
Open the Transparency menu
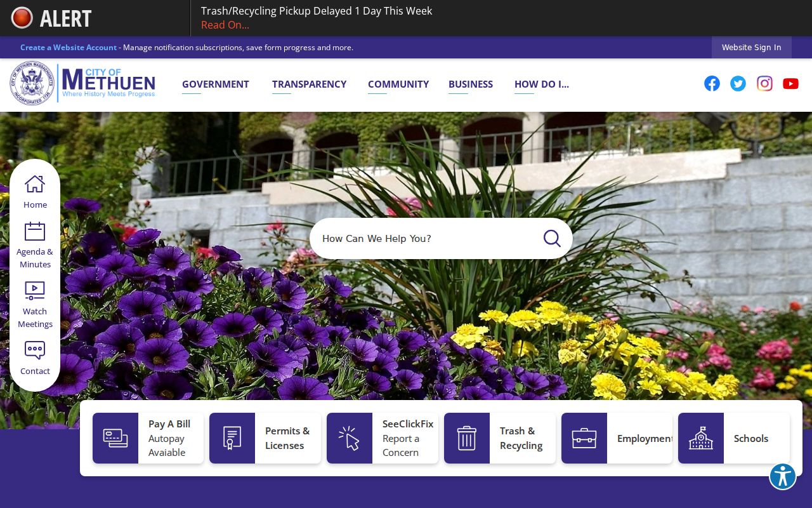click(x=309, y=84)
